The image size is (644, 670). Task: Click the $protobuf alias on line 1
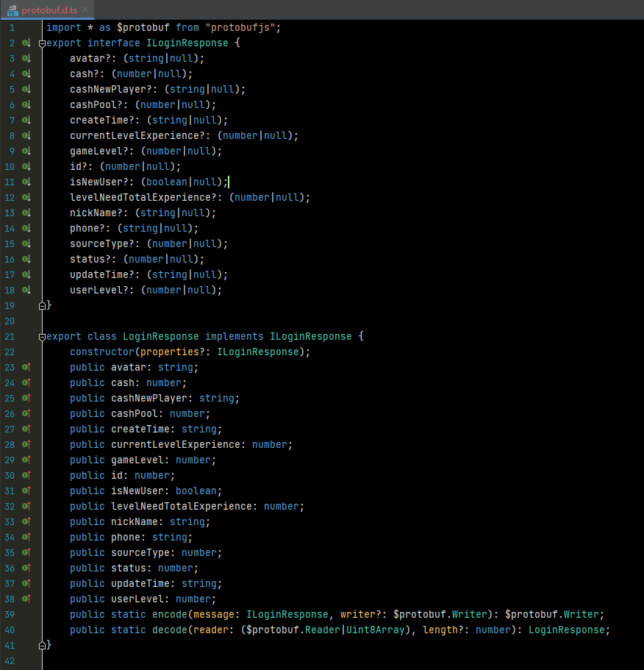tap(143, 27)
